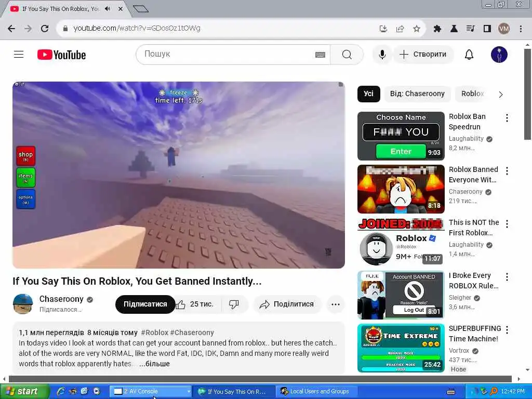Click the #Roblox hashtag
Screen dimensions: 532x399
tap(154, 332)
